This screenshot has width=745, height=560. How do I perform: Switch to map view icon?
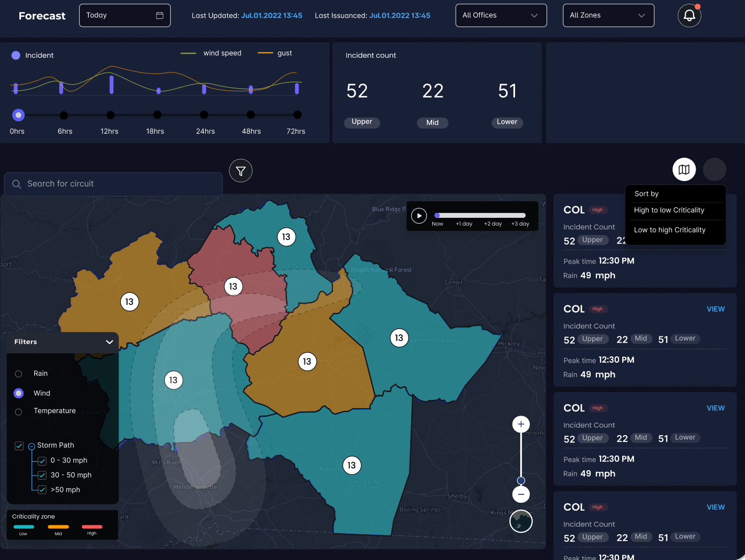click(684, 169)
